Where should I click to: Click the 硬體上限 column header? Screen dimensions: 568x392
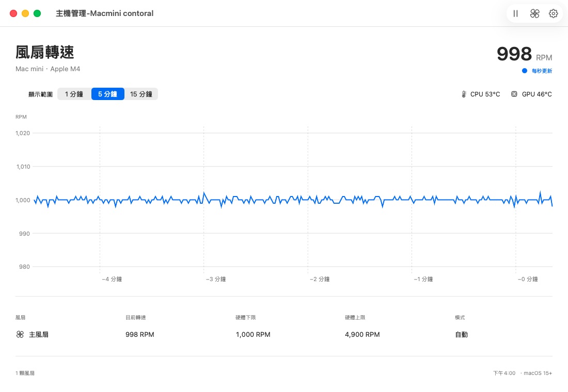355,317
